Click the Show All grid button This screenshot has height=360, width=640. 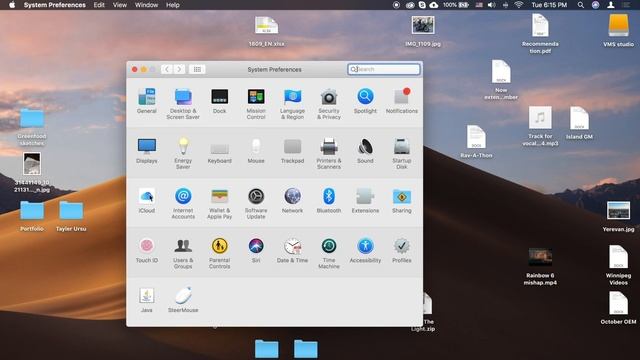pos(197,69)
